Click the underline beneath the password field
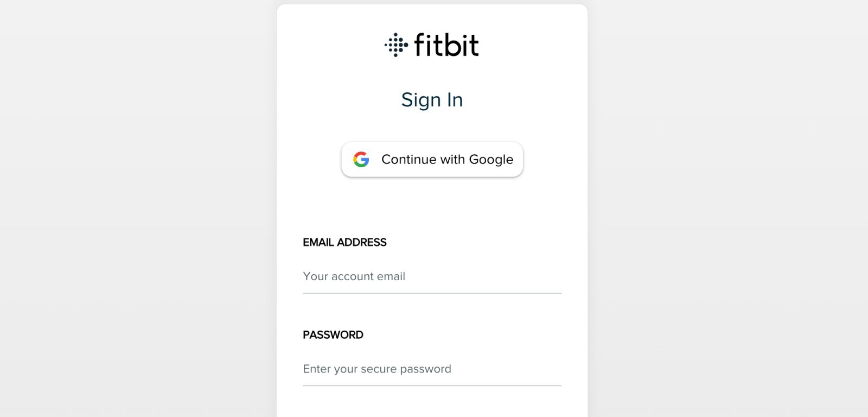868x417 pixels. coord(432,386)
